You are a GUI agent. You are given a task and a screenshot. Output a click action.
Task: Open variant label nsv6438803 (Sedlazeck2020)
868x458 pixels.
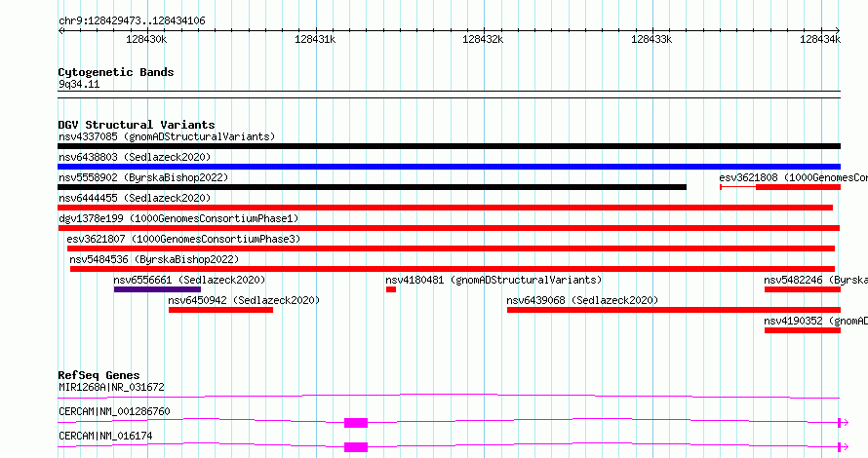(x=135, y=157)
